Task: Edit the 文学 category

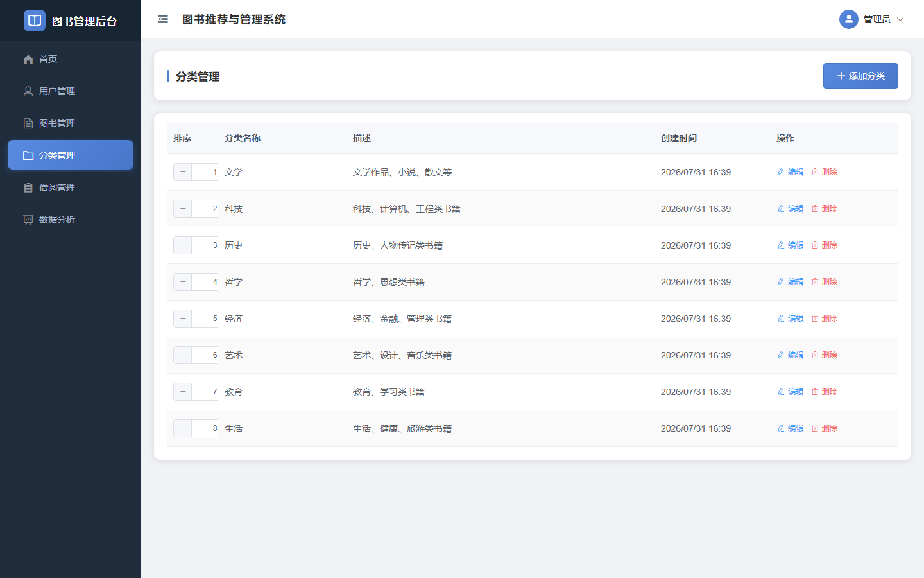Action: pos(791,172)
